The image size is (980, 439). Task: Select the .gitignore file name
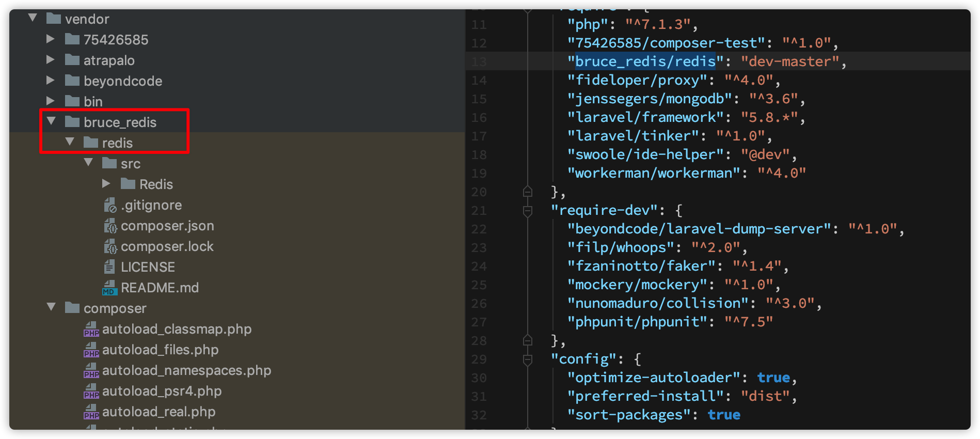click(151, 205)
